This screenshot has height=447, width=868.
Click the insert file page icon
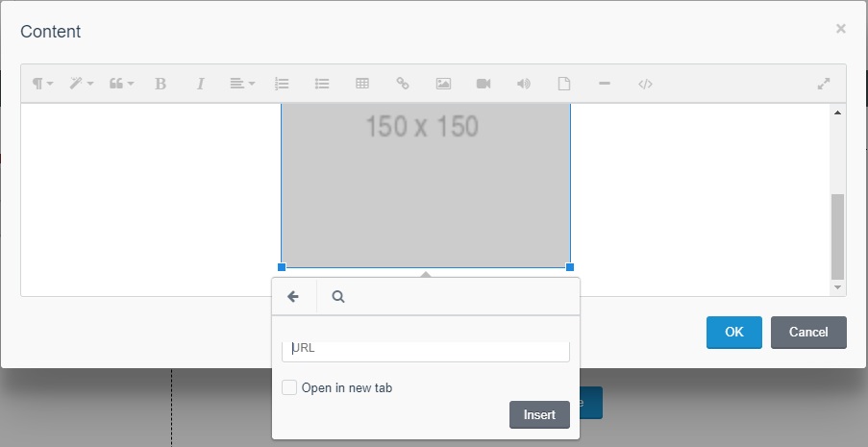point(563,84)
